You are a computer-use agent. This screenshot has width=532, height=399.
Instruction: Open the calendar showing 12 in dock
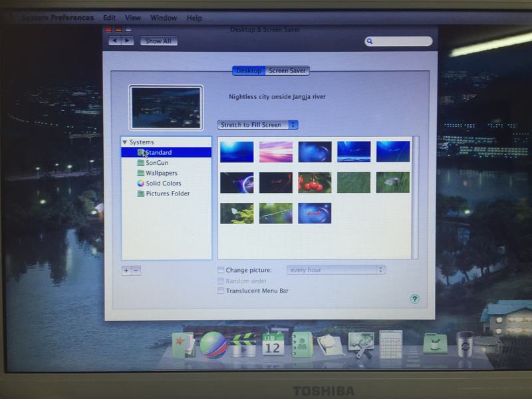pos(273,344)
